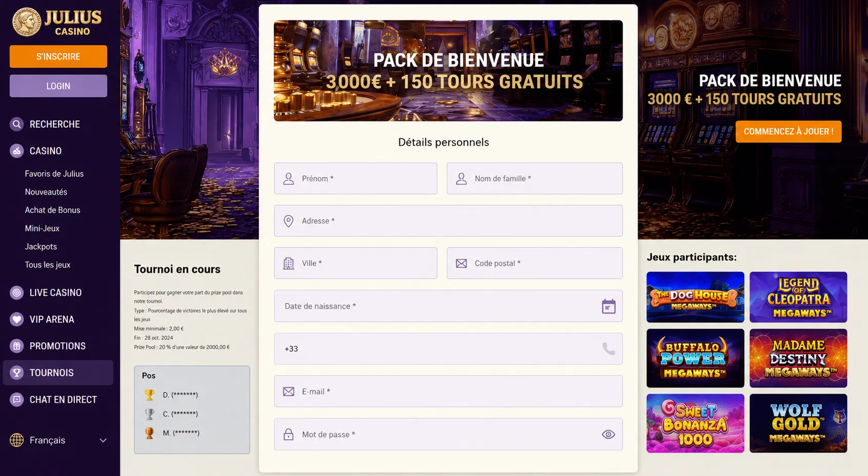
Task: Open Tous les jeux link
Action: tap(48, 264)
